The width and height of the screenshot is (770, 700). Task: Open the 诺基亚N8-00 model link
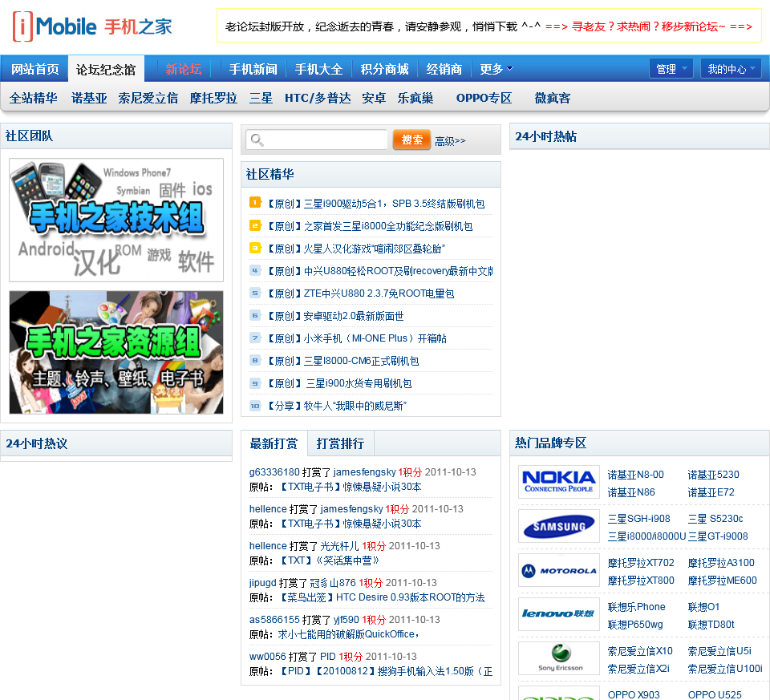(635, 475)
